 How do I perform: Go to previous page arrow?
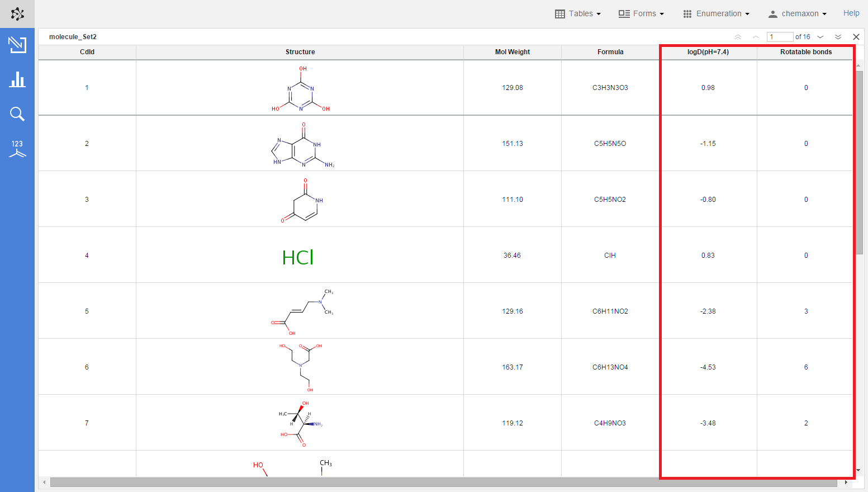pos(756,37)
